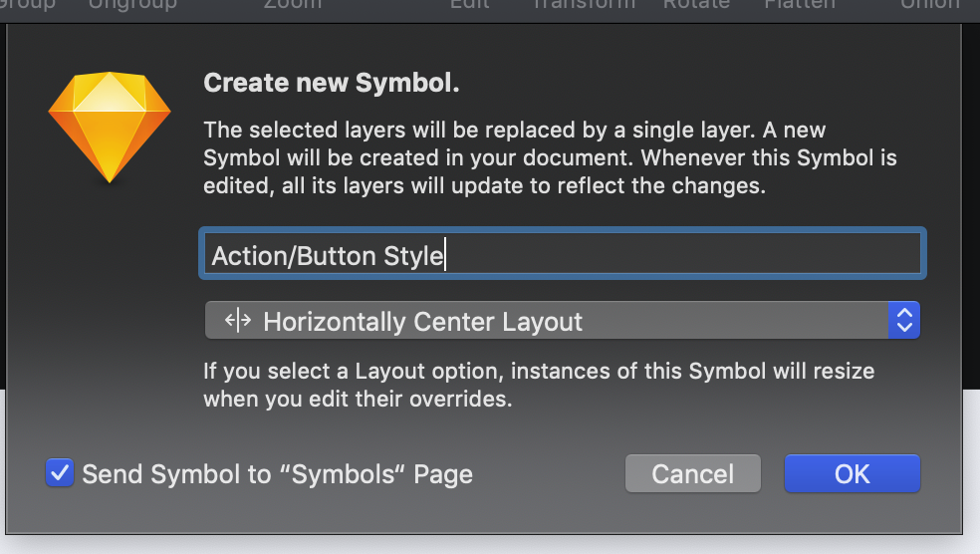Image resolution: width=980 pixels, height=554 pixels.
Task: Choose the Transform toolbar item
Action: coord(584,4)
